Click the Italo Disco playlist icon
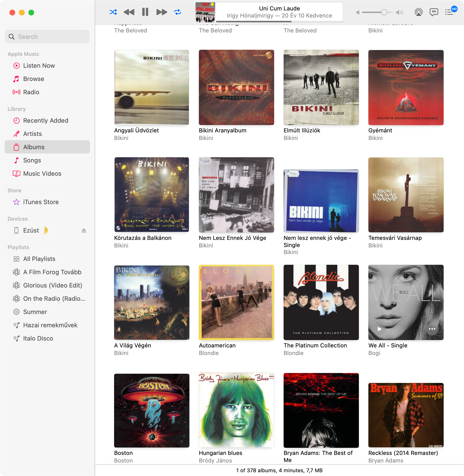 [16, 338]
